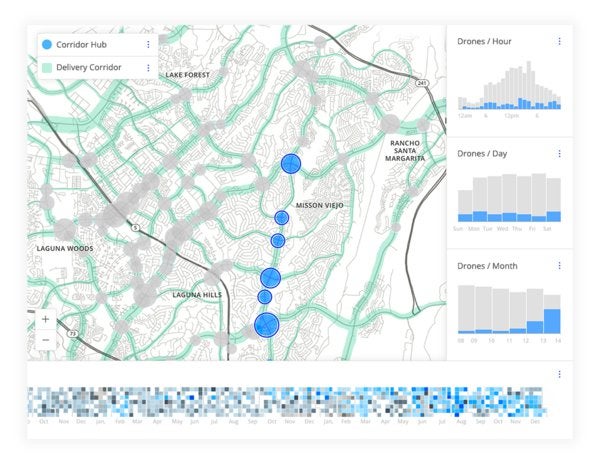Click the Route 73 highway shield

tap(73, 331)
